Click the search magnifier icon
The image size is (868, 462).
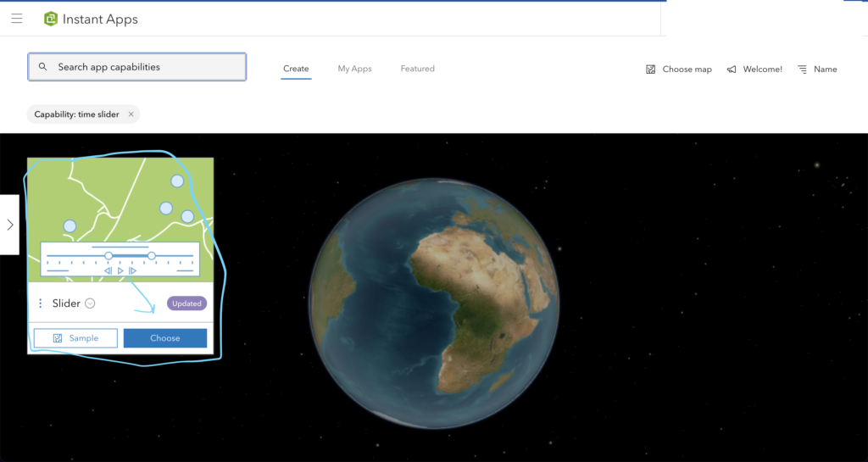click(42, 67)
